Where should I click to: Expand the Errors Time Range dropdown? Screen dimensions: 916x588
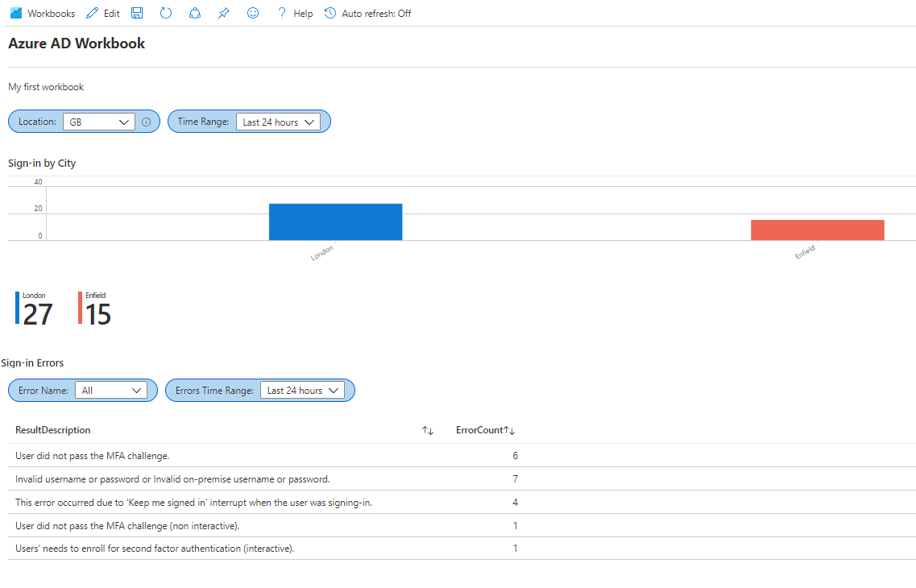click(302, 390)
